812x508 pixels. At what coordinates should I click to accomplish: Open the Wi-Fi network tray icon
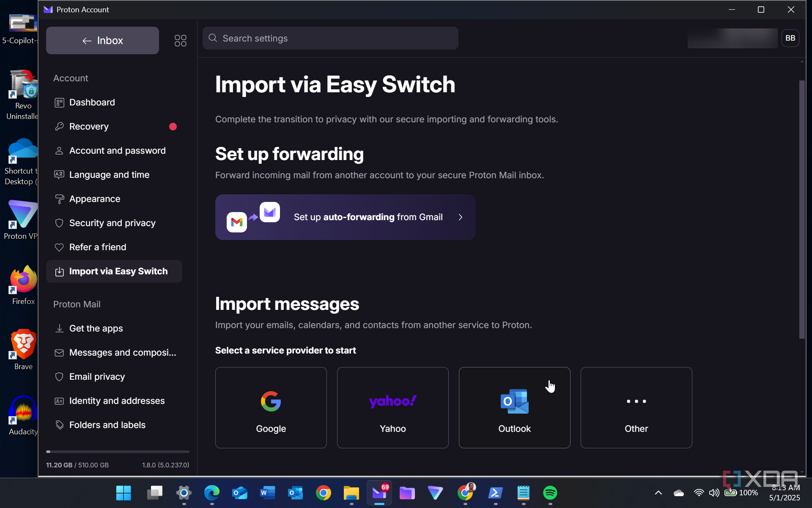[x=699, y=493]
